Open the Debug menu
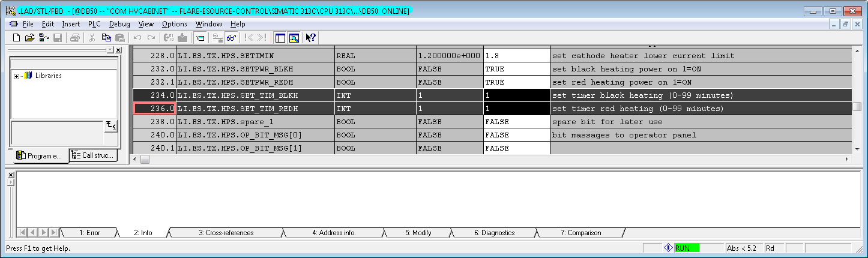 [x=119, y=24]
